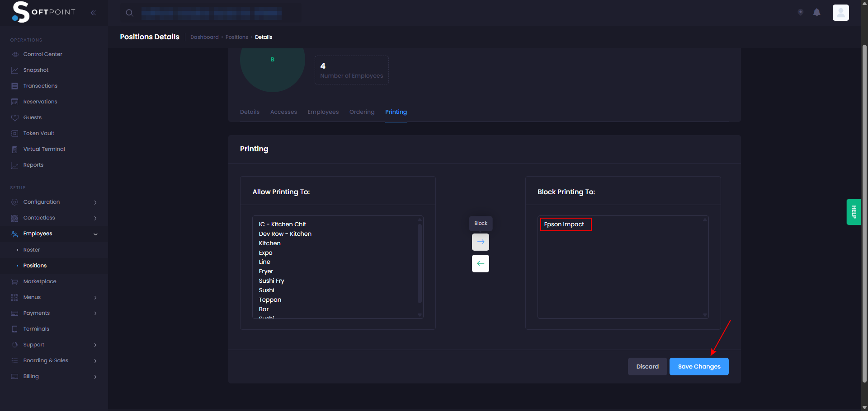This screenshot has width=868, height=411.
Task: Click the left arrow allow button
Action: click(x=480, y=263)
